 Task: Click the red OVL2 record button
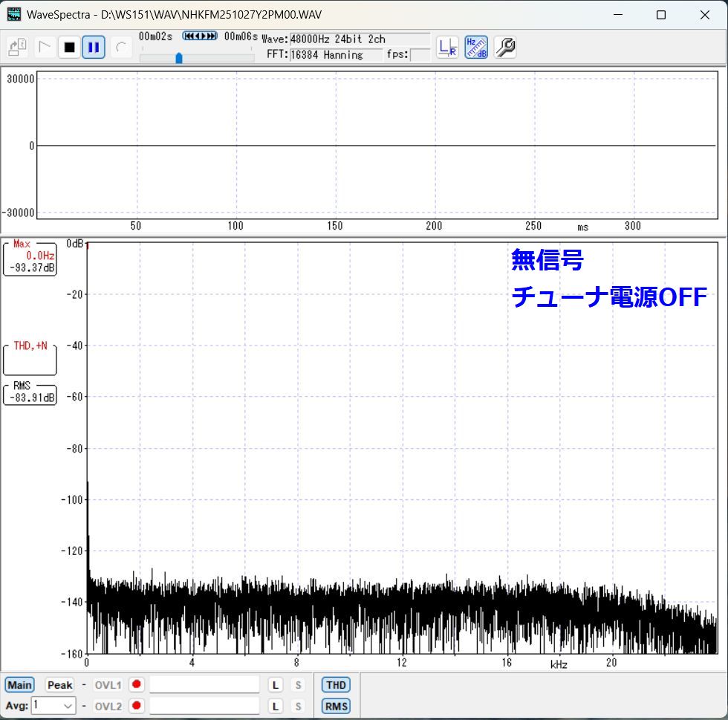[x=137, y=706]
